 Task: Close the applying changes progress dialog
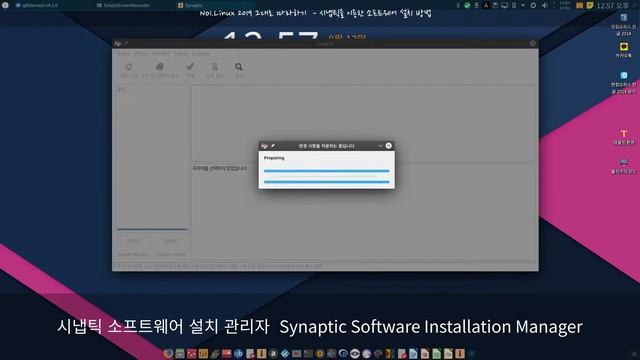tap(389, 146)
